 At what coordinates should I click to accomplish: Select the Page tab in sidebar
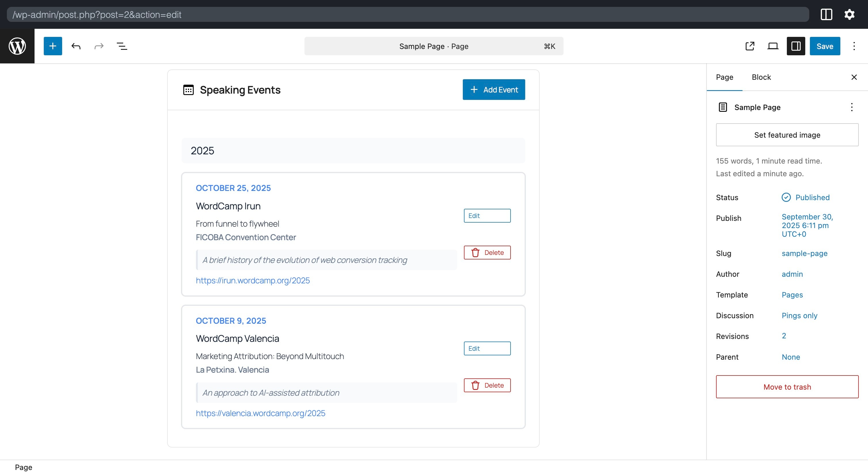tap(724, 77)
